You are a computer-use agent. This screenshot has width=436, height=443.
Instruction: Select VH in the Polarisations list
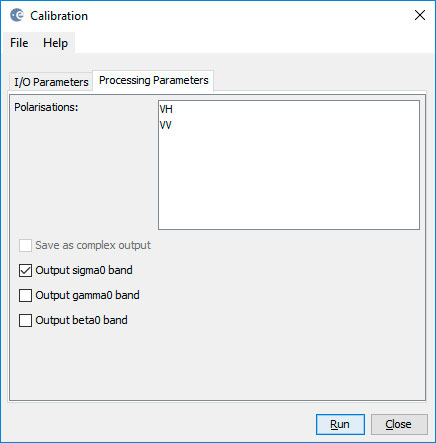[x=289, y=109]
